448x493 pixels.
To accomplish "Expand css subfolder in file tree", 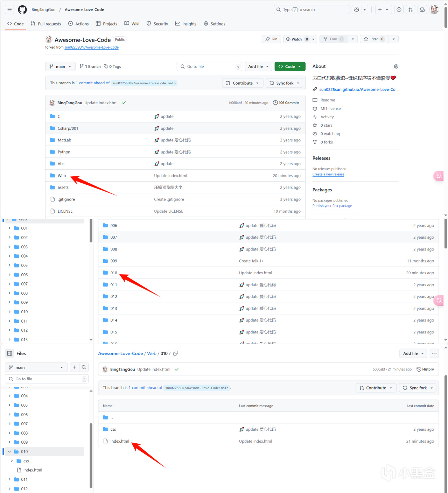I will click(x=12, y=461).
